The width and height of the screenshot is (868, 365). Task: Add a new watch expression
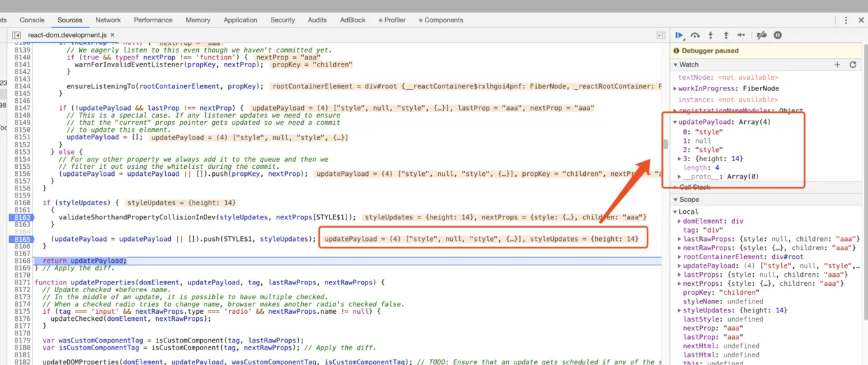837,64
